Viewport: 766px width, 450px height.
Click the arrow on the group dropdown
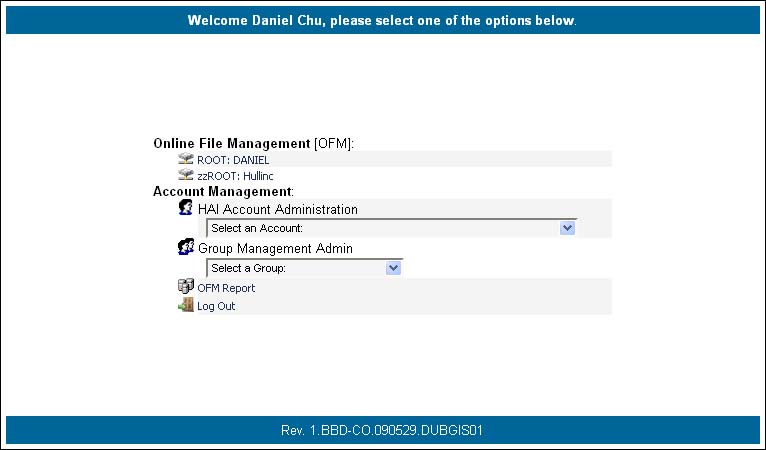[393, 268]
